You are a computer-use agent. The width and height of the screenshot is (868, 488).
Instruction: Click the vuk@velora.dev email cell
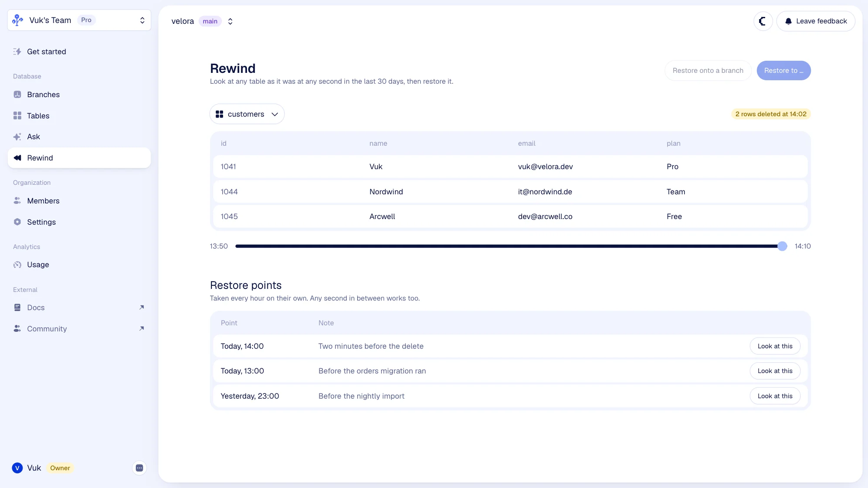point(546,167)
